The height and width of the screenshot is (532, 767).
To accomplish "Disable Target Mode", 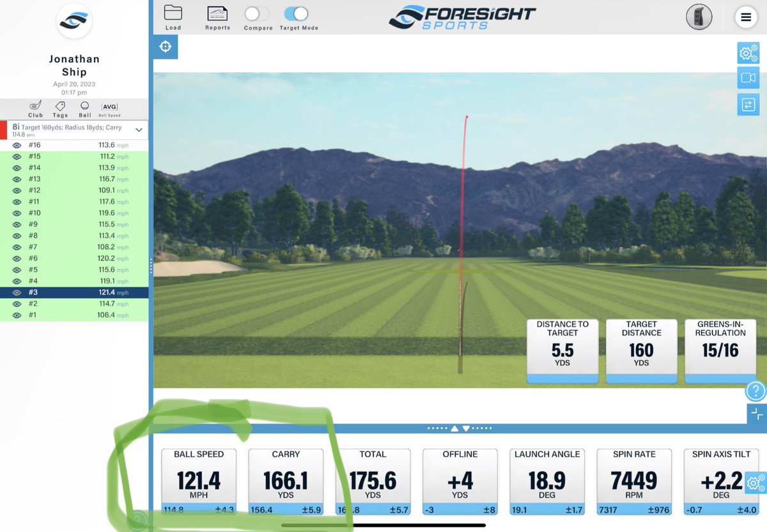I will click(297, 12).
